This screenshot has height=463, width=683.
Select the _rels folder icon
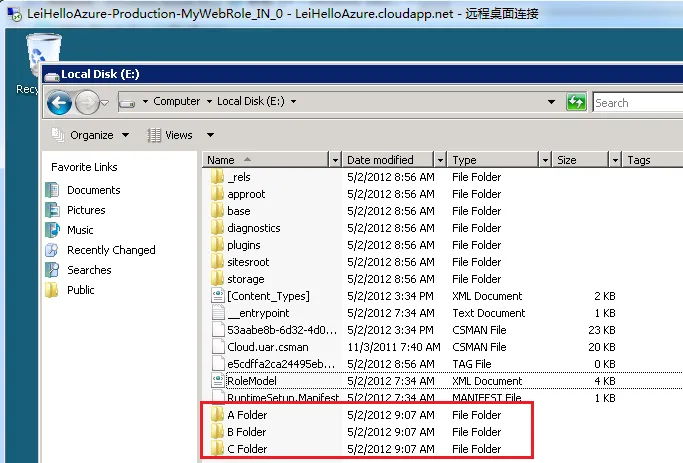pos(217,177)
